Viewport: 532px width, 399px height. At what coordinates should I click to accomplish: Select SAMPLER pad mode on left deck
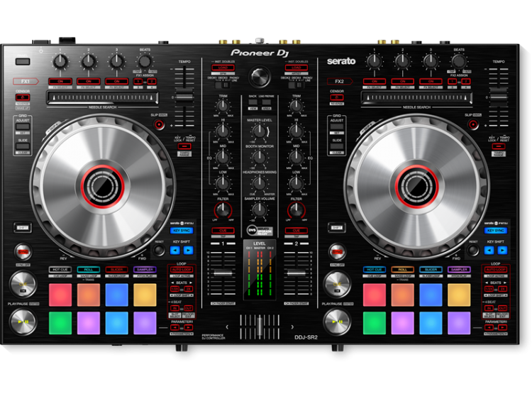pos(145,270)
